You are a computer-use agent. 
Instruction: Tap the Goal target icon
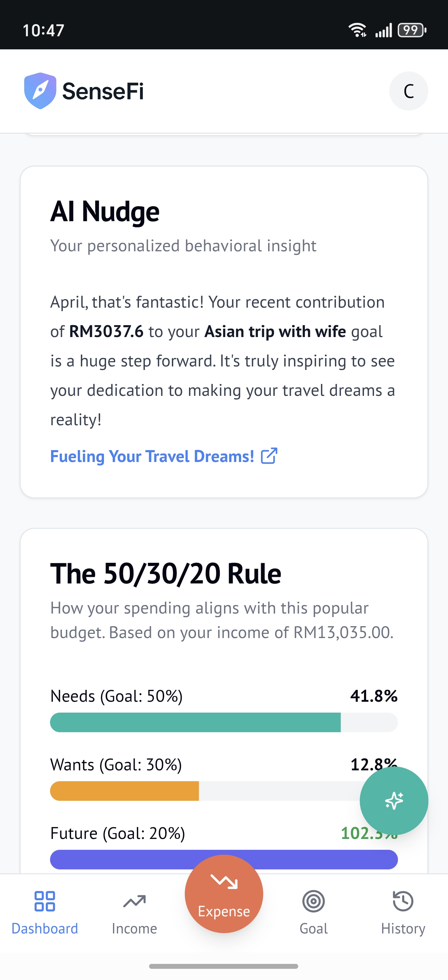tap(313, 901)
